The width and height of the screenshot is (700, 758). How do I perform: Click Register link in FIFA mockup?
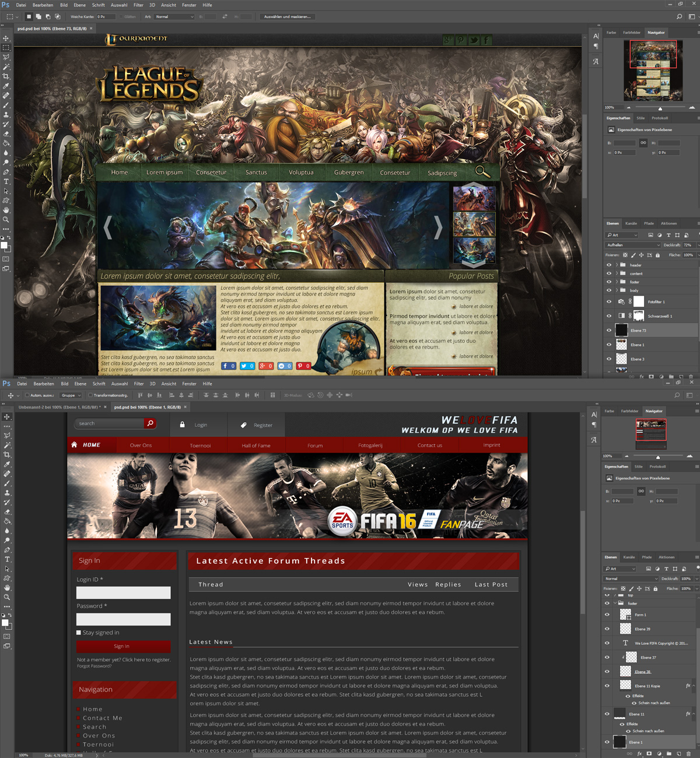262,425
